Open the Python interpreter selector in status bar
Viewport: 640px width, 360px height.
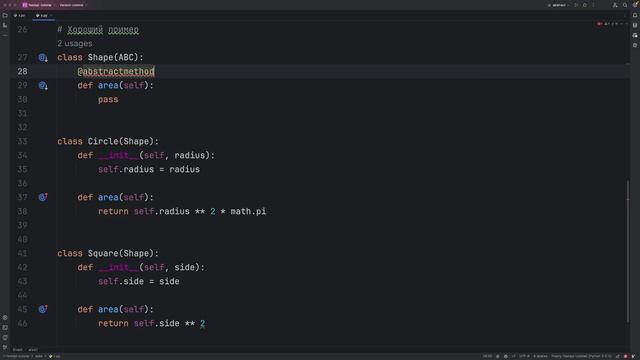click(x=582, y=356)
